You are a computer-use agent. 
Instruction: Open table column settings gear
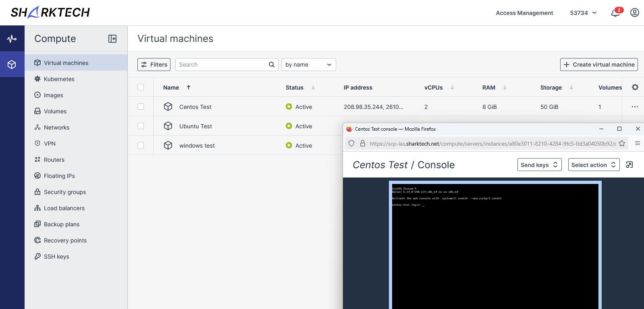click(x=635, y=88)
